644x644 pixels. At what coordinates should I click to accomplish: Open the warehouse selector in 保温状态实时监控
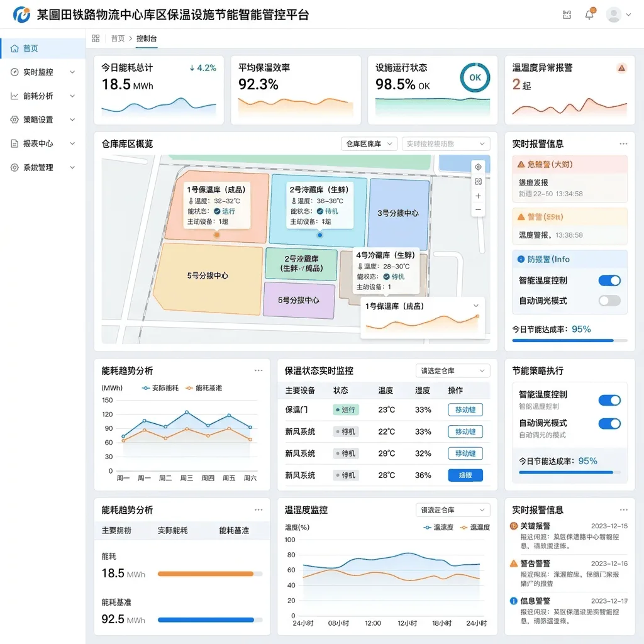pyautogui.click(x=453, y=371)
